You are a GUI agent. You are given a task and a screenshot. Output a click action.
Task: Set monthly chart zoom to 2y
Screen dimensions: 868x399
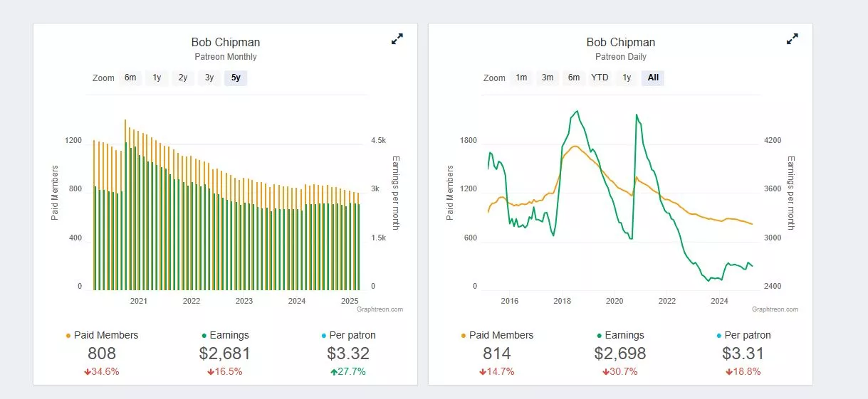click(183, 78)
